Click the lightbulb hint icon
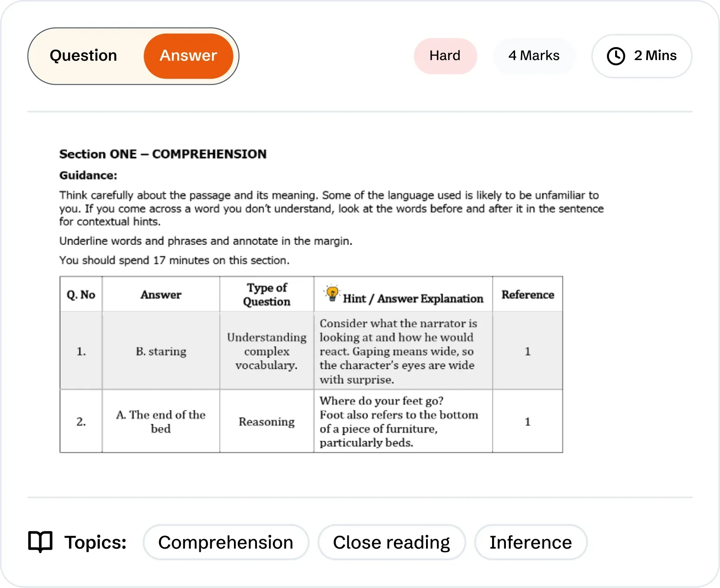The height and width of the screenshot is (588, 720). coord(332,294)
